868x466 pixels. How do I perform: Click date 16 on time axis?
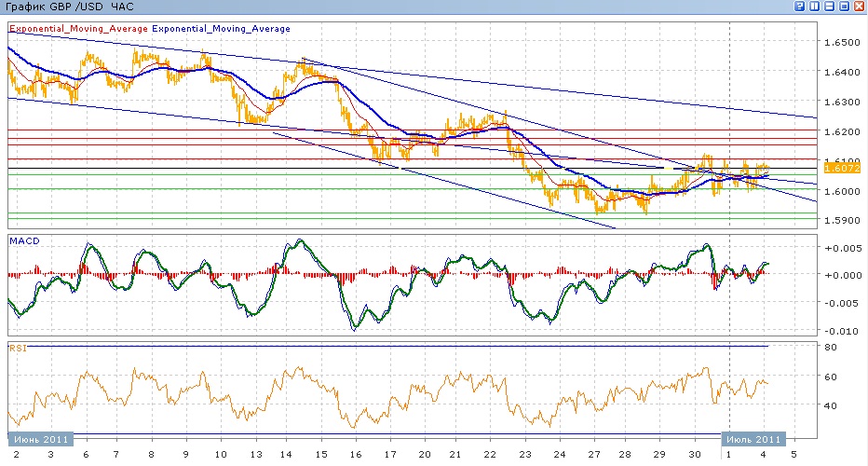356,455
